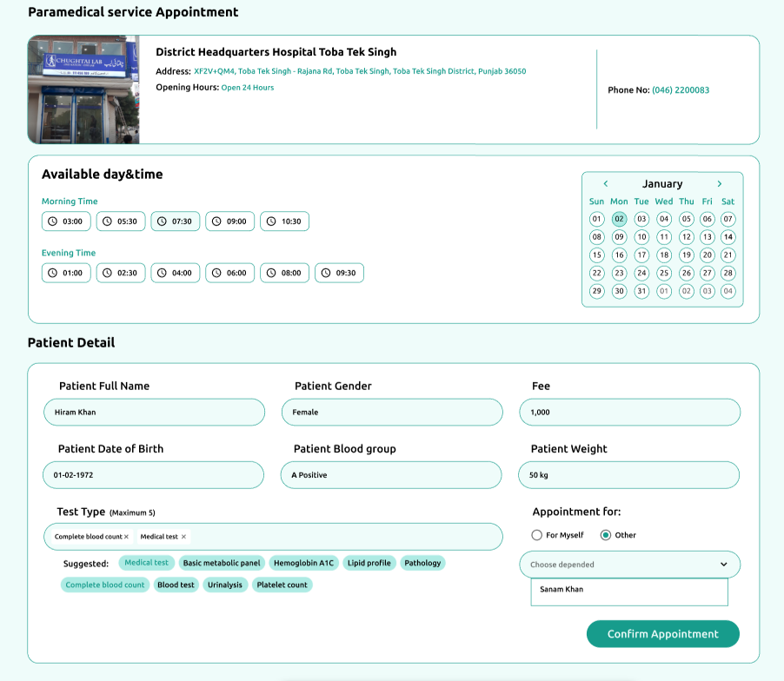Select the 05:30 morning time slot
The height and width of the screenshot is (681, 784).
pos(121,221)
